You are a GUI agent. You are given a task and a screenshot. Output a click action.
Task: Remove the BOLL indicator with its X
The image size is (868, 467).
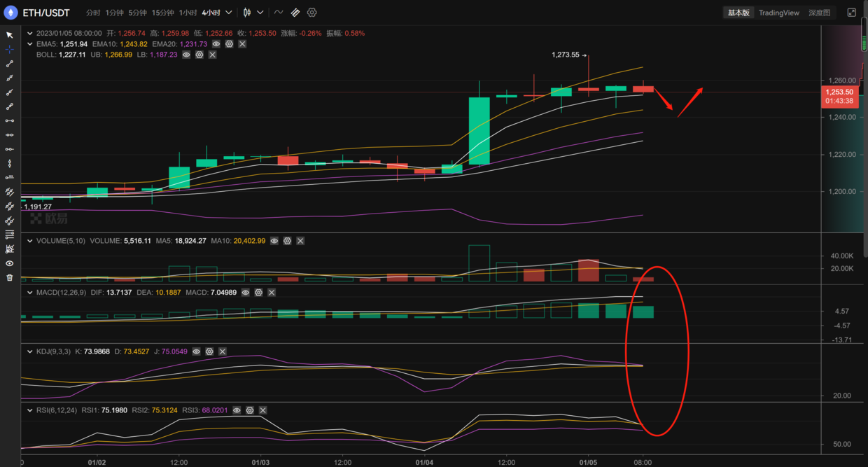[x=212, y=55]
